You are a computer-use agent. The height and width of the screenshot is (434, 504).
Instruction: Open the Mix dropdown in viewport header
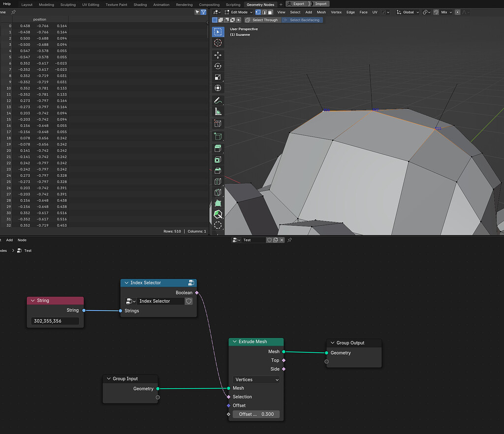[x=446, y=12]
